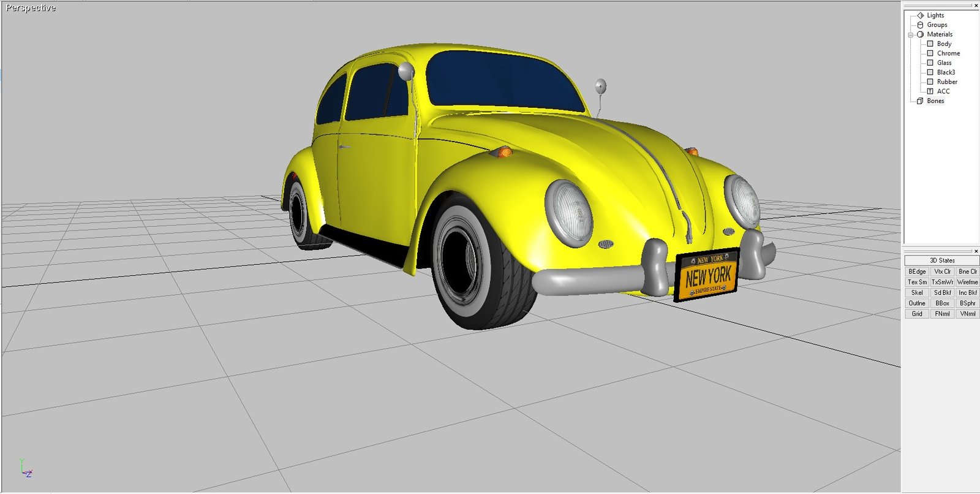
Task: Toggle the Grid display state
Action: [x=917, y=314]
